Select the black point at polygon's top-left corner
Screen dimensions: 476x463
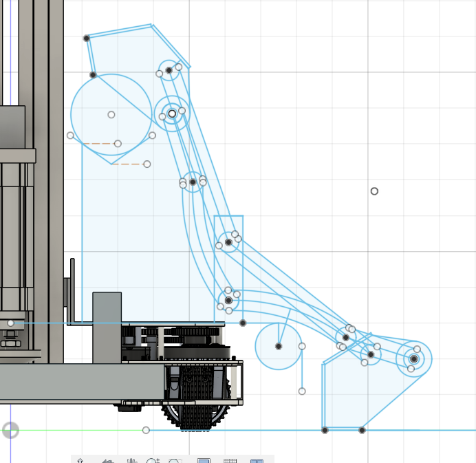pyautogui.click(x=87, y=39)
